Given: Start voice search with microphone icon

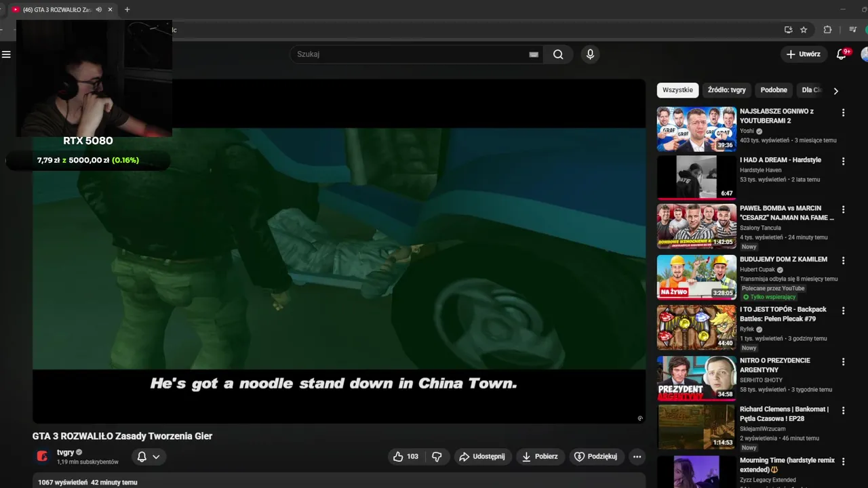Looking at the screenshot, I should [590, 54].
